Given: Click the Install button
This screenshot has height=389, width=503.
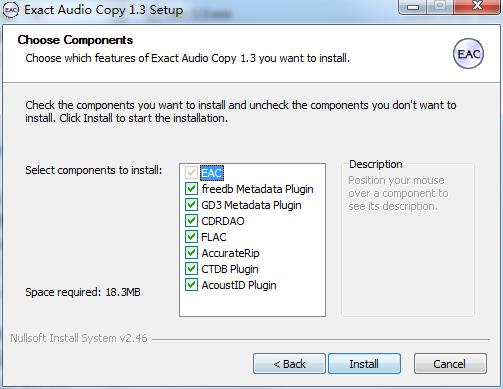Looking at the screenshot, I should coord(364,364).
